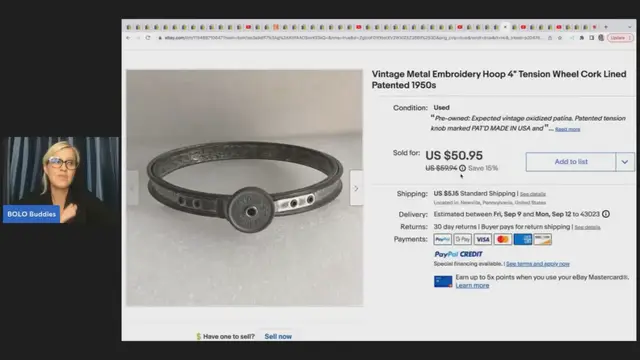Open the tab search chevron in the tab strip

pos(629,27)
